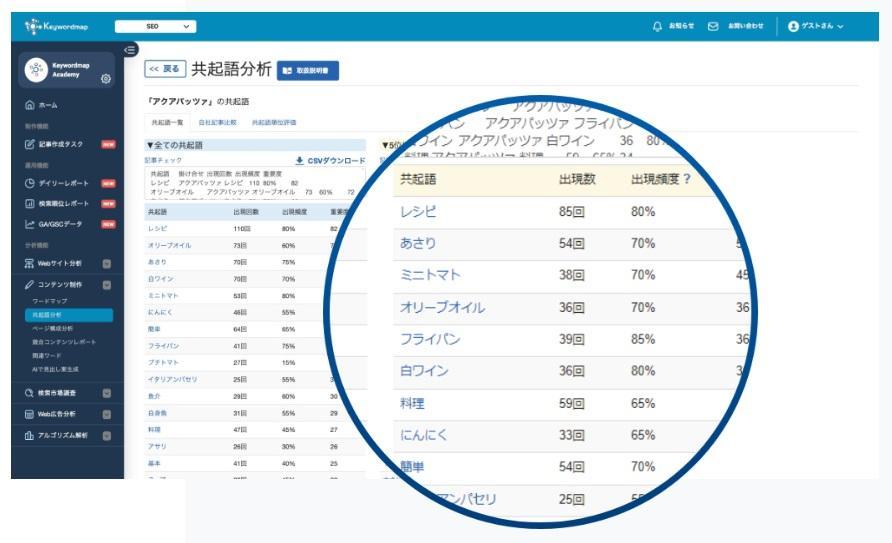Click the GA/GSCデータ line-graph icon
The width and height of the screenshot is (892, 543).
[x=30, y=224]
